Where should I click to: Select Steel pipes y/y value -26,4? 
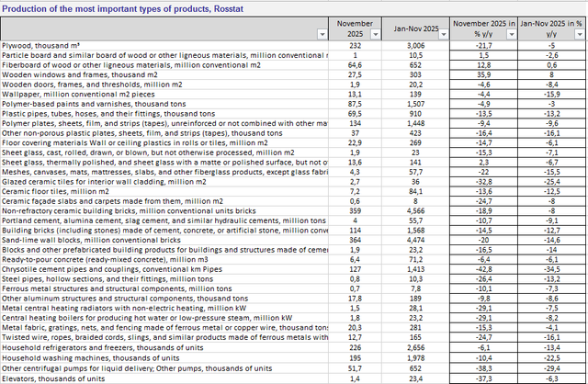[x=484, y=279]
